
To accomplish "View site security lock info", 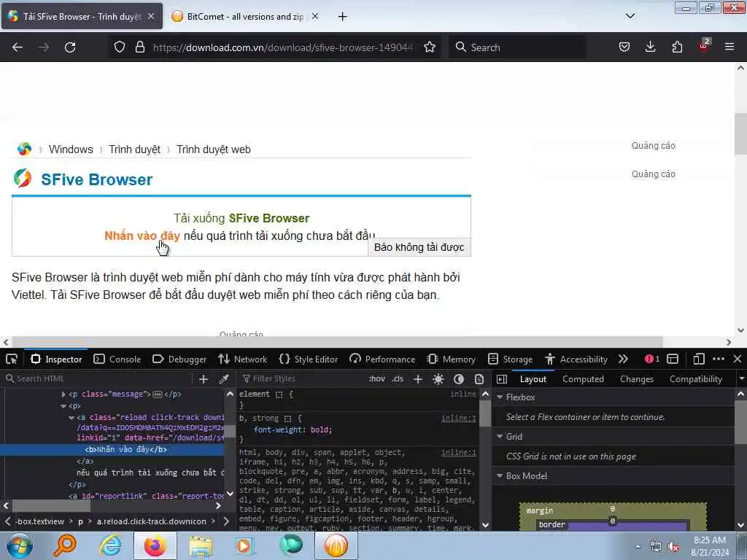I will tap(139, 47).
